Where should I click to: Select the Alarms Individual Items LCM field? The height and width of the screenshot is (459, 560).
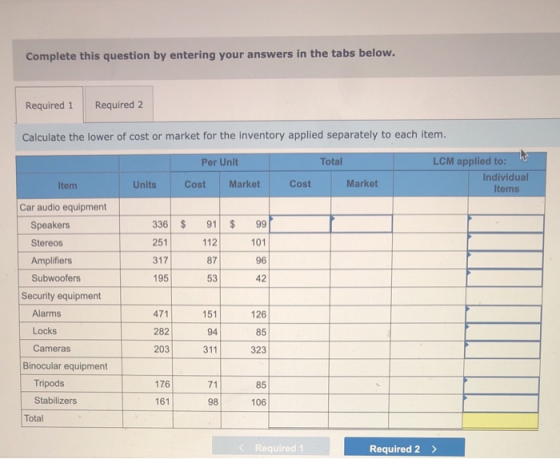click(x=503, y=314)
